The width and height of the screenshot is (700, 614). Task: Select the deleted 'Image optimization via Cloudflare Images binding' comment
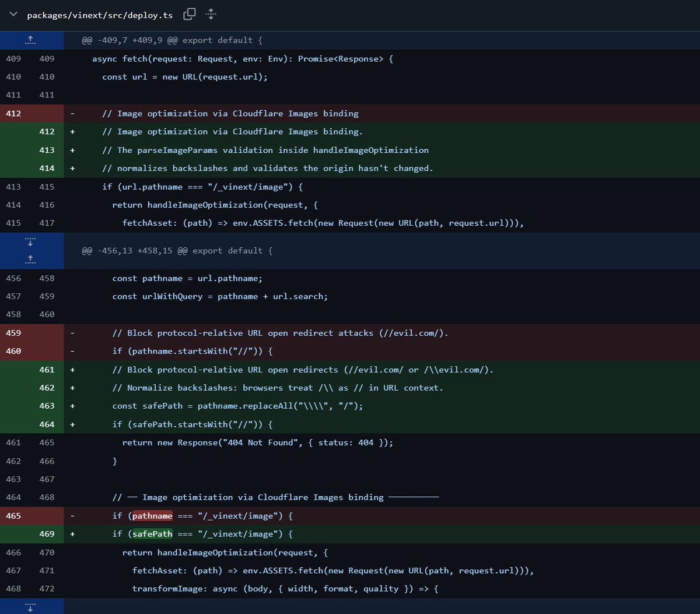[230, 114]
